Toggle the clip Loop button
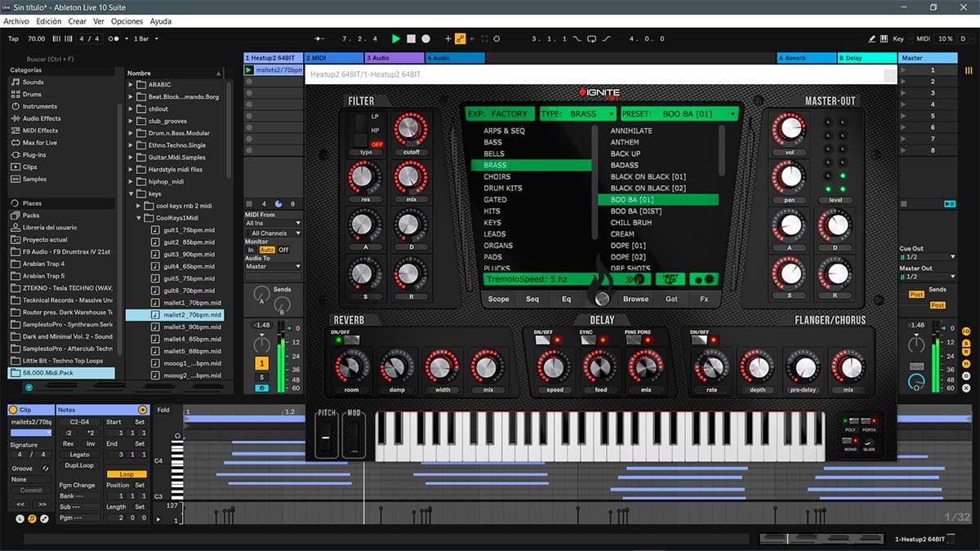Viewport: 980px width, 551px height. (x=127, y=474)
